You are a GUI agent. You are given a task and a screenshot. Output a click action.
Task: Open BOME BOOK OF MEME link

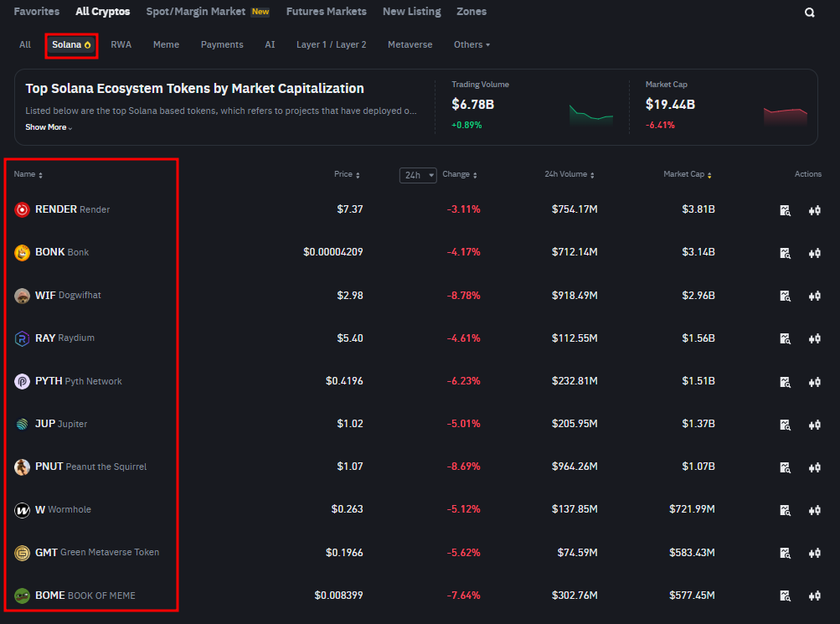tap(85, 595)
